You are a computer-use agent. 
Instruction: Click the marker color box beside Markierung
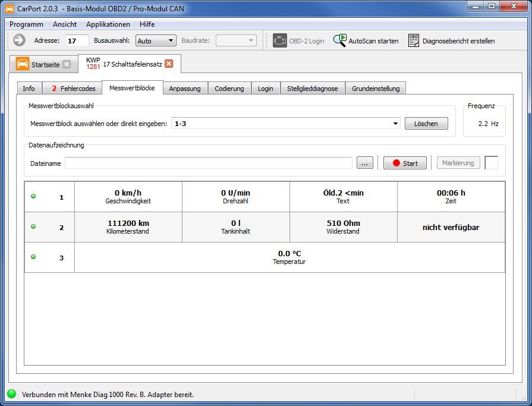coord(491,163)
